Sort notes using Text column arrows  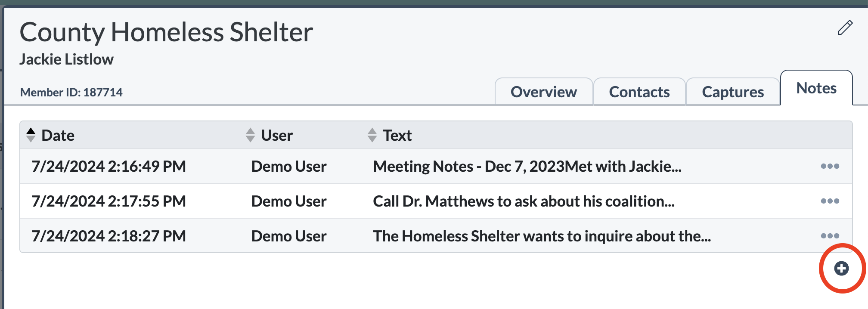pyautogui.click(x=372, y=135)
